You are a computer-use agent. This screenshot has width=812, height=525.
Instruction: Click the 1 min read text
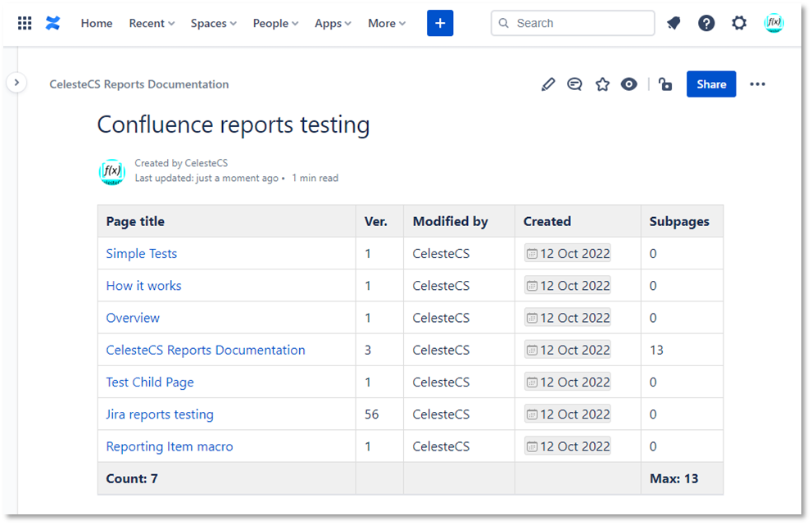(x=315, y=178)
